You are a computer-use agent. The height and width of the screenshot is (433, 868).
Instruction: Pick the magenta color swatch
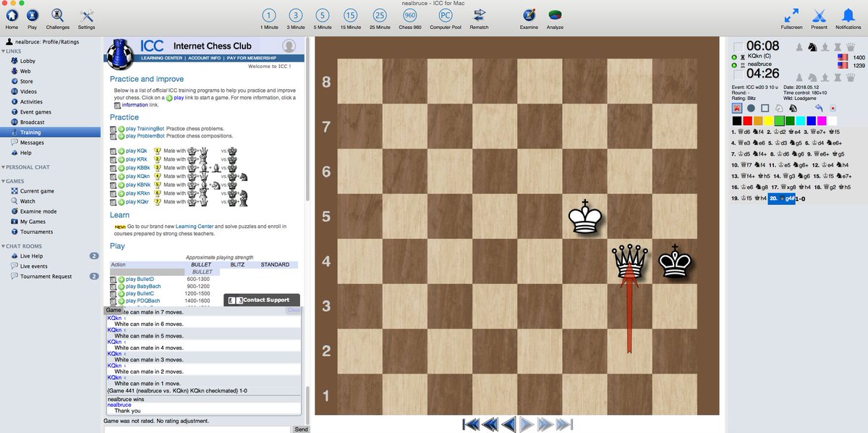[822, 121]
